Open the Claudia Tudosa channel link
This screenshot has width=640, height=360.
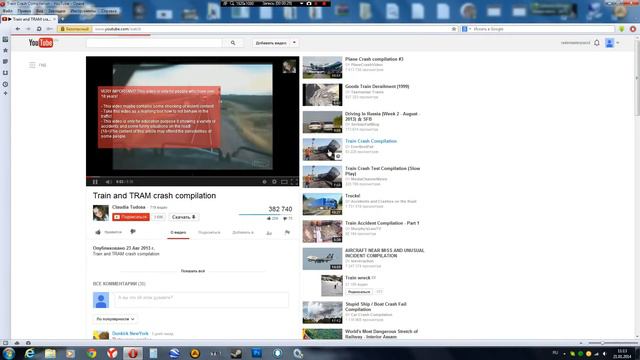[129, 207]
